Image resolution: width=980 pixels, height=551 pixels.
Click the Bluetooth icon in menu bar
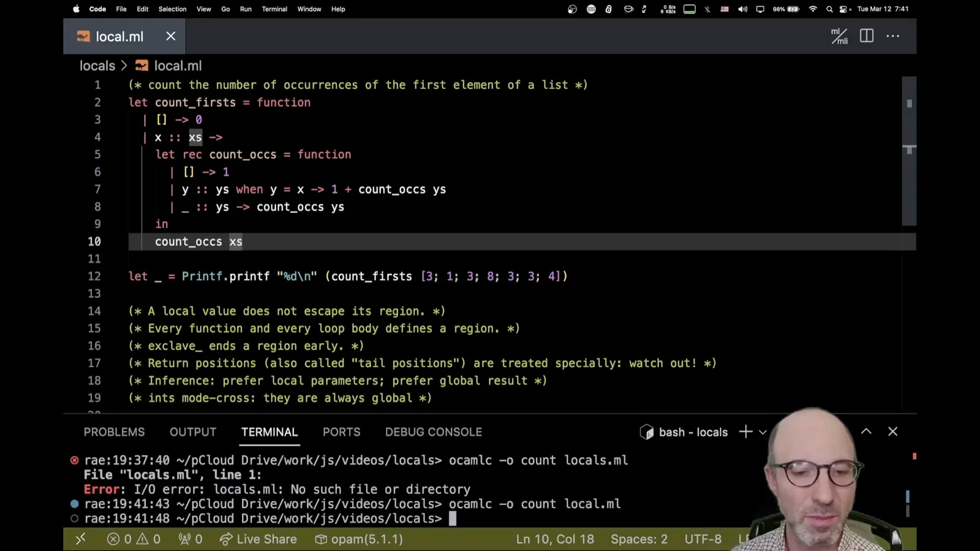(707, 9)
